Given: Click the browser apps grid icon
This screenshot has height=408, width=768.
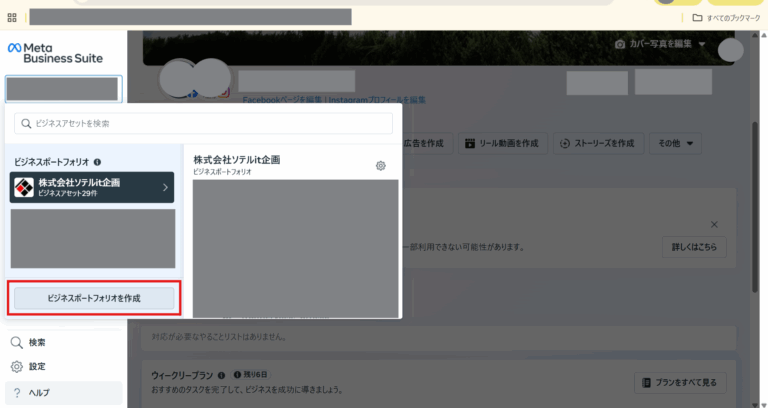Looking at the screenshot, I should [x=12, y=18].
